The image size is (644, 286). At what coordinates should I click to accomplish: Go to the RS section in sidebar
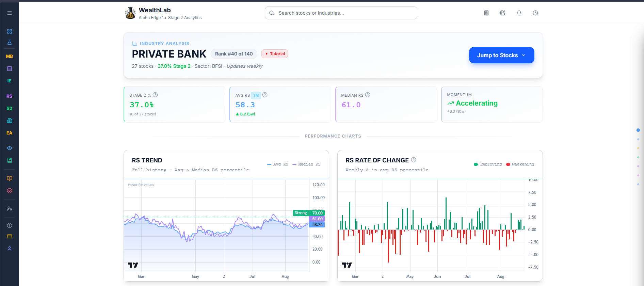point(10,96)
